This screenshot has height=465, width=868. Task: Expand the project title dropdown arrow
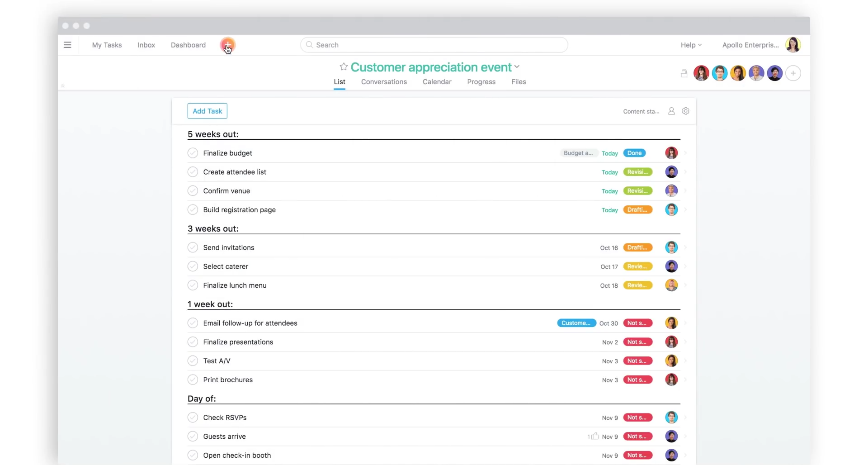click(517, 67)
